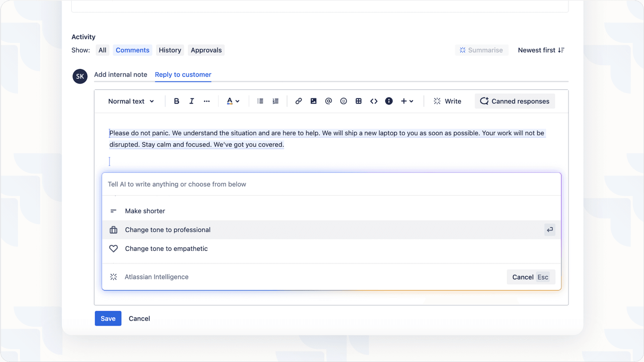Image resolution: width=644 pixels, height=362 pixels.
Task: Filter activity to show Comments only
Action: 132,50
